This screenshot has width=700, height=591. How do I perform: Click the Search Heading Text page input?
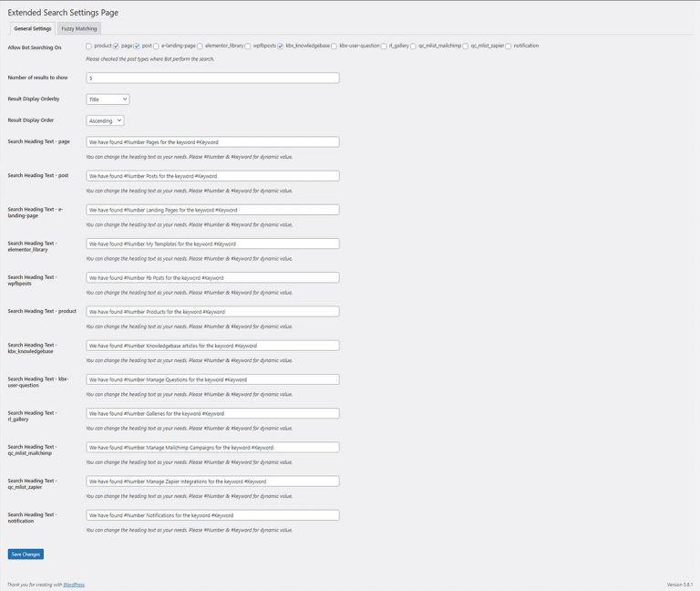point(212,142)
